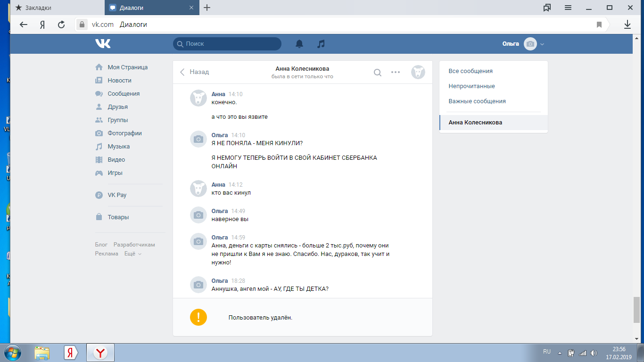This screenshot has height=362, width=644.
Task: Click the person icon beside Друзья
Action: (99, 107)
